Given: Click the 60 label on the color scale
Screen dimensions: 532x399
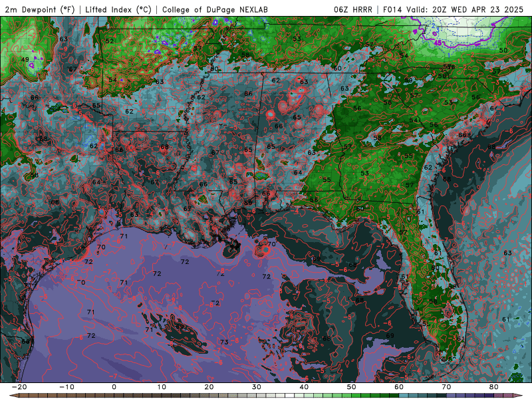Looking at the screenshot, I should pyautogui.click(x=399, y=387).
